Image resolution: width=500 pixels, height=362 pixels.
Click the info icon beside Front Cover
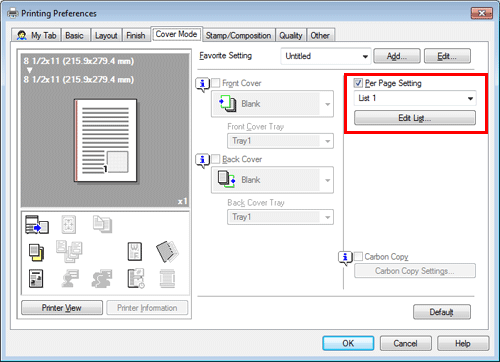tap(202, 84)
